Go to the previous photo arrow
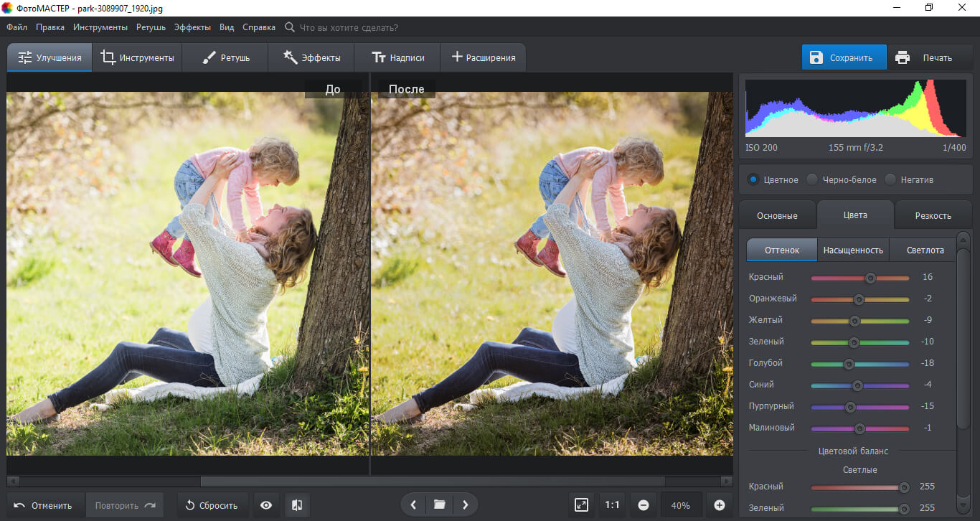 (413, 505)
